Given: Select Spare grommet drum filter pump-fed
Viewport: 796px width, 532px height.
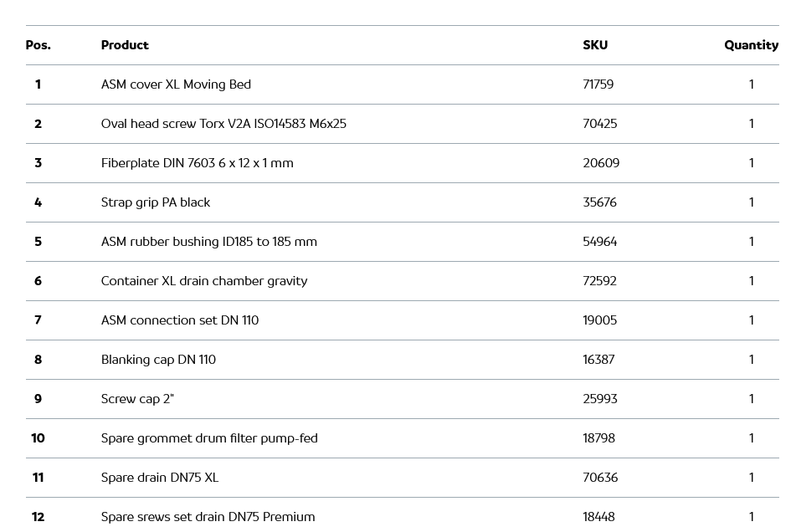Looking at the screenshot, I should (x=209, y=438).
